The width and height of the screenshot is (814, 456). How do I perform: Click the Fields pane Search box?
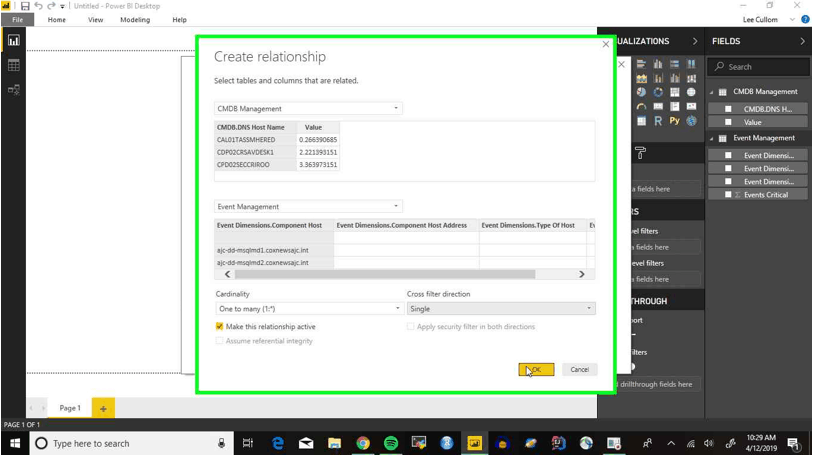click(x=758, y=66)
